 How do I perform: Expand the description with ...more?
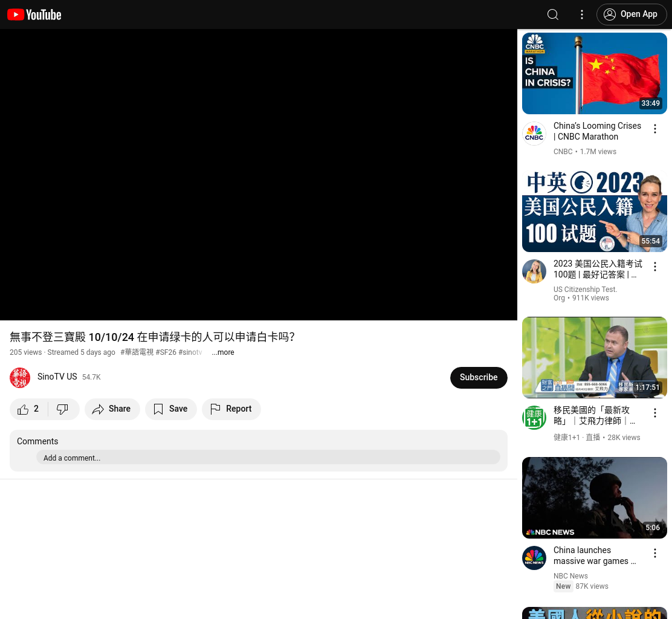(x=223, y=352)
